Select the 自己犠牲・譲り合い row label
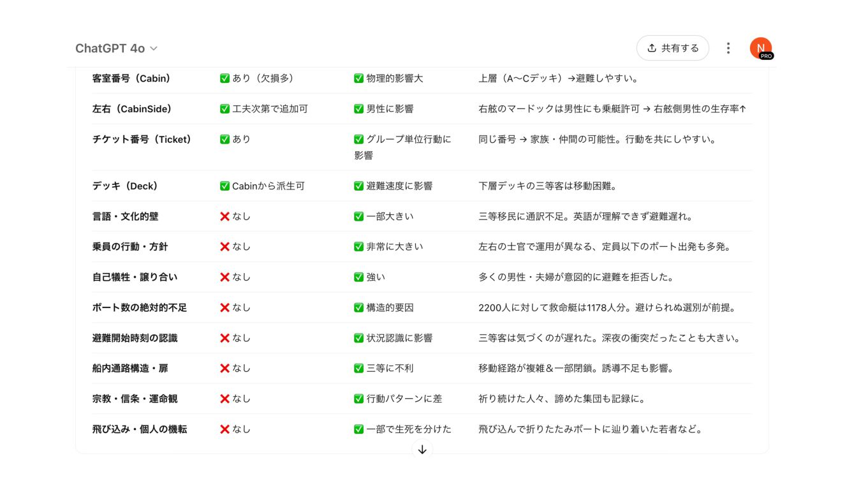 tap(135, 277)
